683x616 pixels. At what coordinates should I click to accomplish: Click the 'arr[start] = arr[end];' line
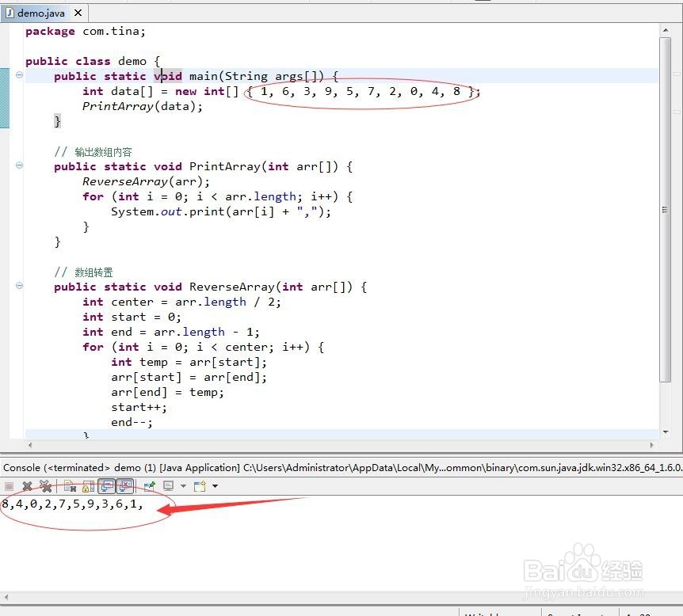coord(189,378)
